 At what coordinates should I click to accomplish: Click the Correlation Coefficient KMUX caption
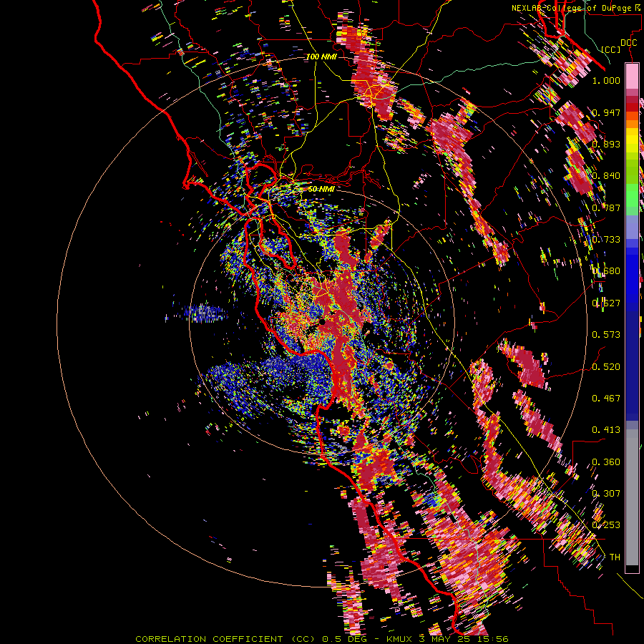coord(322,639)
